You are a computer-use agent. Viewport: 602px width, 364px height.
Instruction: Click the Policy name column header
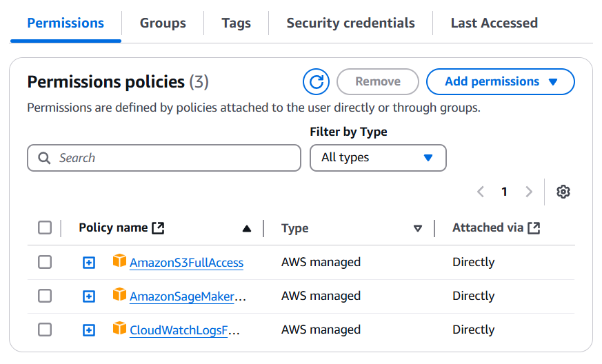[x=113, y=228]
